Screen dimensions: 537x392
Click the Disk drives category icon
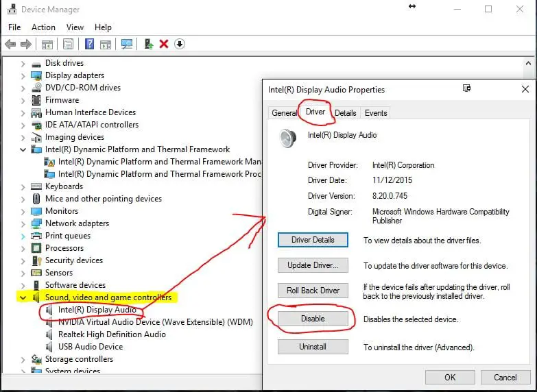coord(36,63)
